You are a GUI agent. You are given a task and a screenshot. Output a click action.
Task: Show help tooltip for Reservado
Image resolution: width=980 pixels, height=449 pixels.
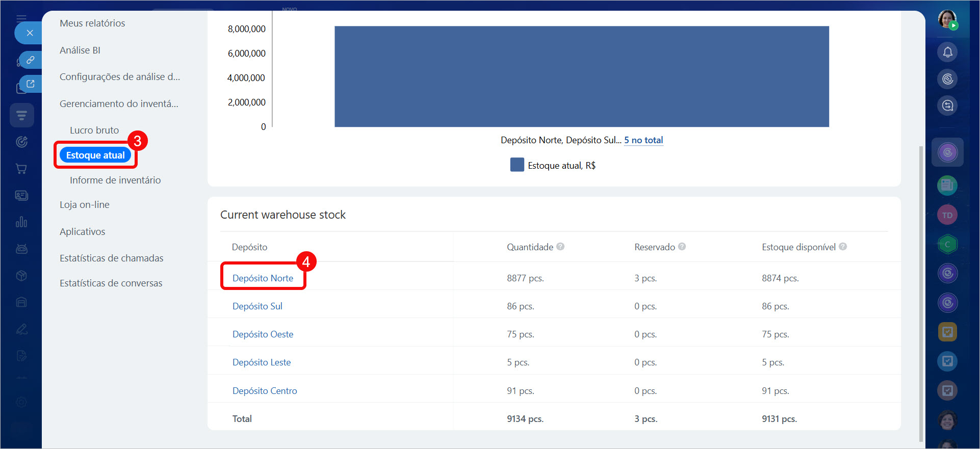[682, 247]
